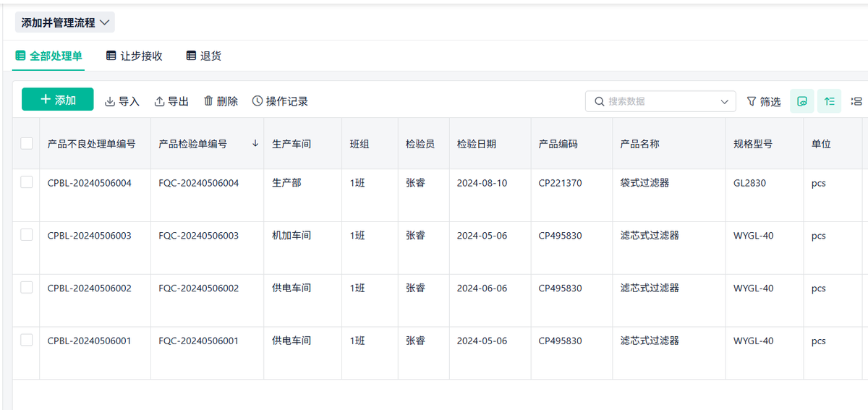868x410 pixels.
Task: Select the CPBL-20240506002 row checkbox
Action: click(27, 287)
